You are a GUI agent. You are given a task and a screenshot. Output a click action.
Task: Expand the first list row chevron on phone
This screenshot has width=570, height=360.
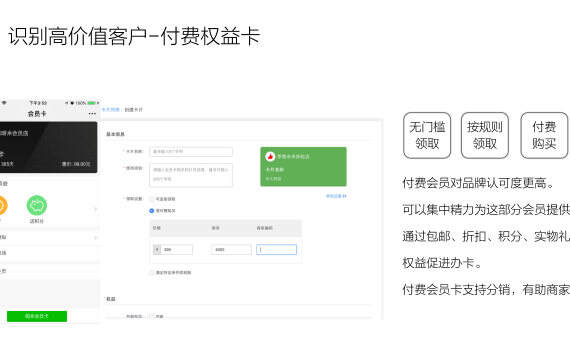coord(96,238)
